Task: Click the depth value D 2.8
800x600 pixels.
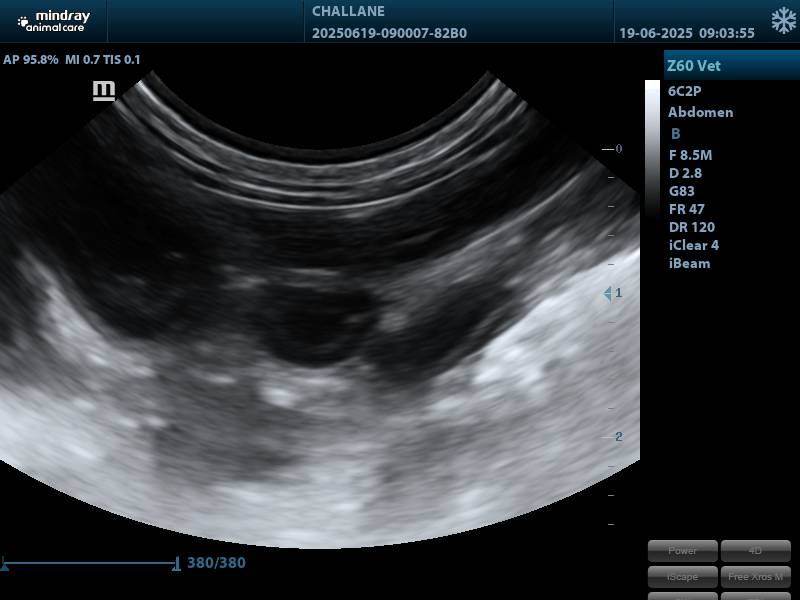Action: click(685, 173)
